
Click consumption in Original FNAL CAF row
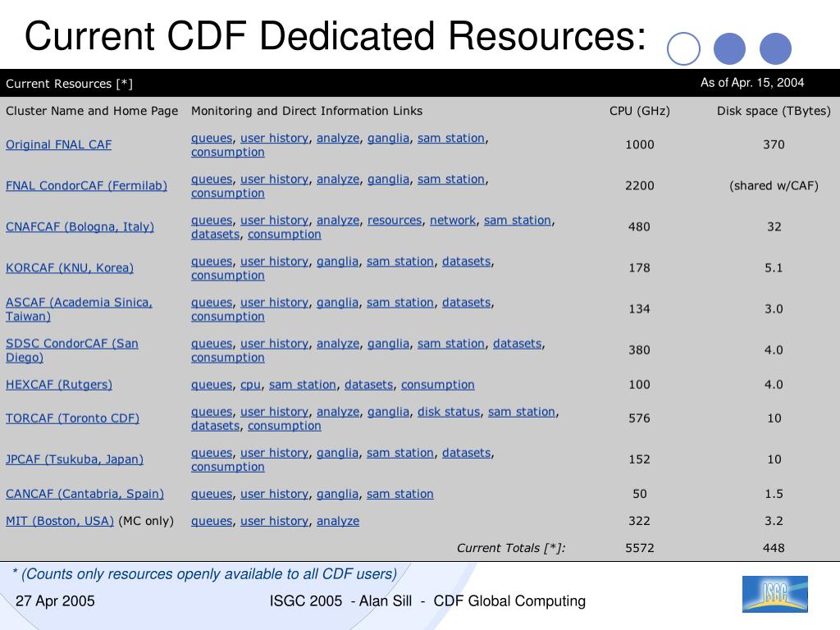point(228,152)
